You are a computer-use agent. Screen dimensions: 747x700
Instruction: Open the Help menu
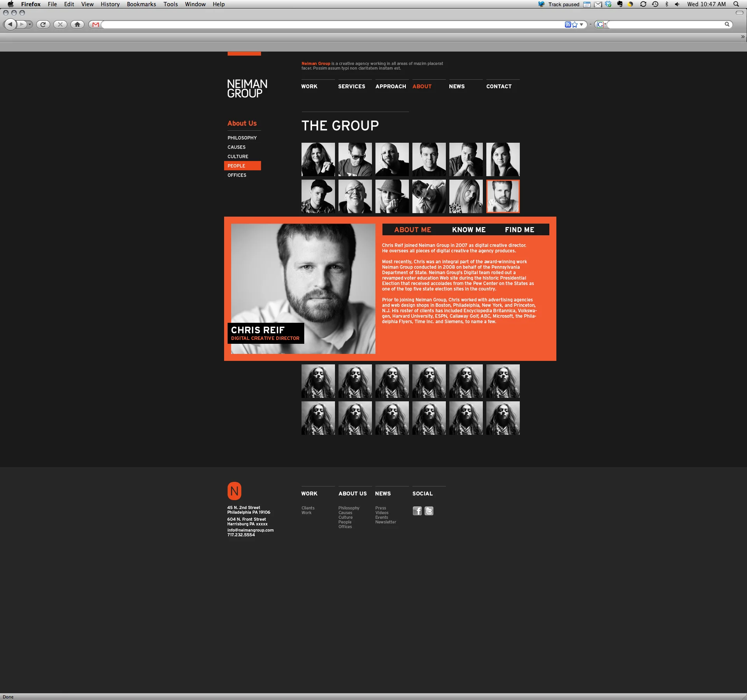[219, 4]
